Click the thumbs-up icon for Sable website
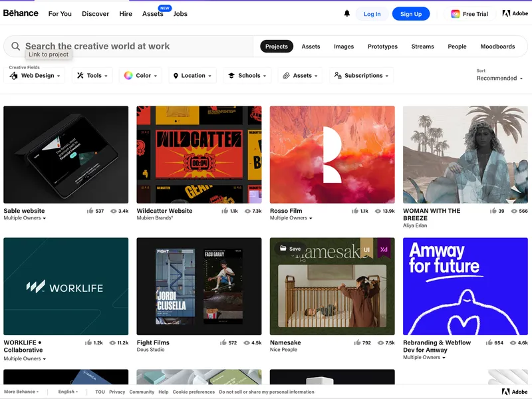Screen dimensions: 532x399 click(90, 211)
